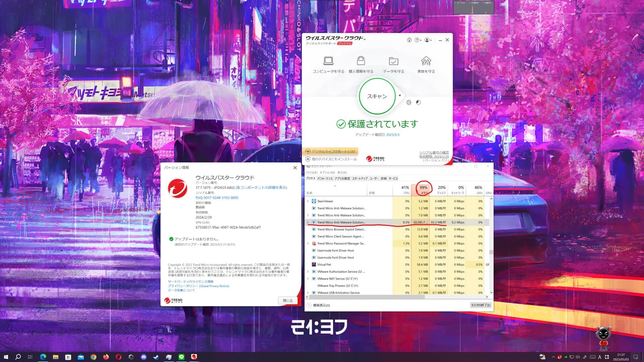Open Windows Start menu
The image size is (644, 362).
(6, 356)
